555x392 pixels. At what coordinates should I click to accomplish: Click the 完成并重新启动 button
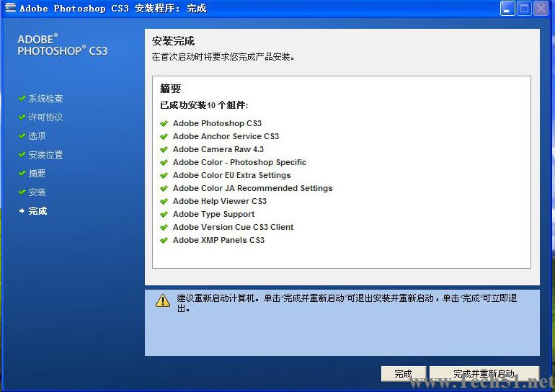pyautogui.click(x=484, y=373)
